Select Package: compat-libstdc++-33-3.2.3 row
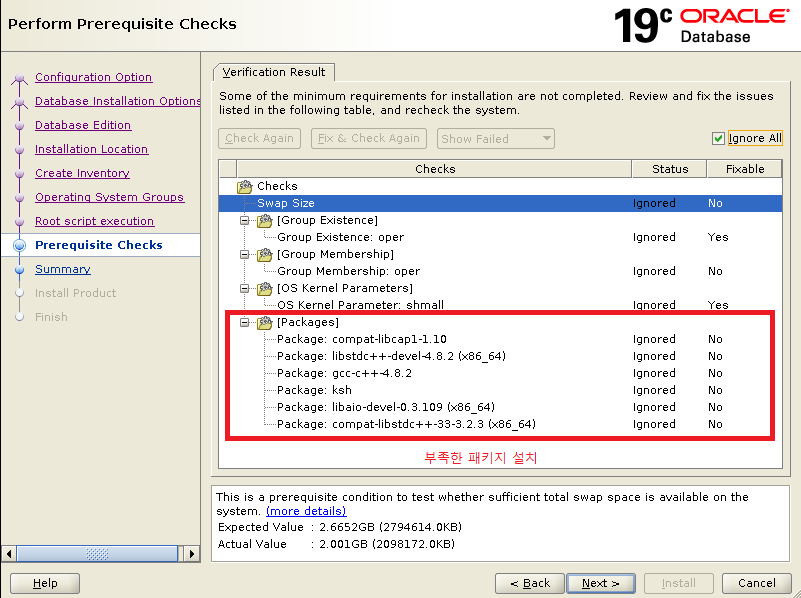The width and height of the screenshot is (801, 598). coord(501,424)
